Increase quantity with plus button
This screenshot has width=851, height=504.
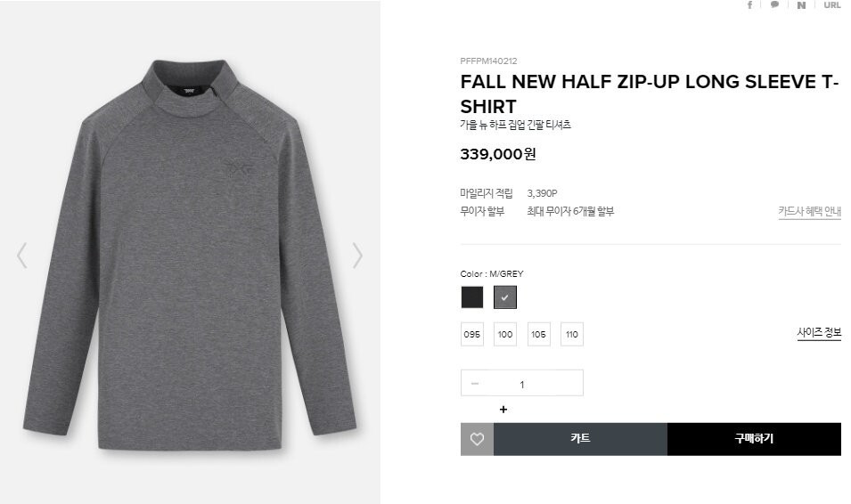click(x=503, y=409)
